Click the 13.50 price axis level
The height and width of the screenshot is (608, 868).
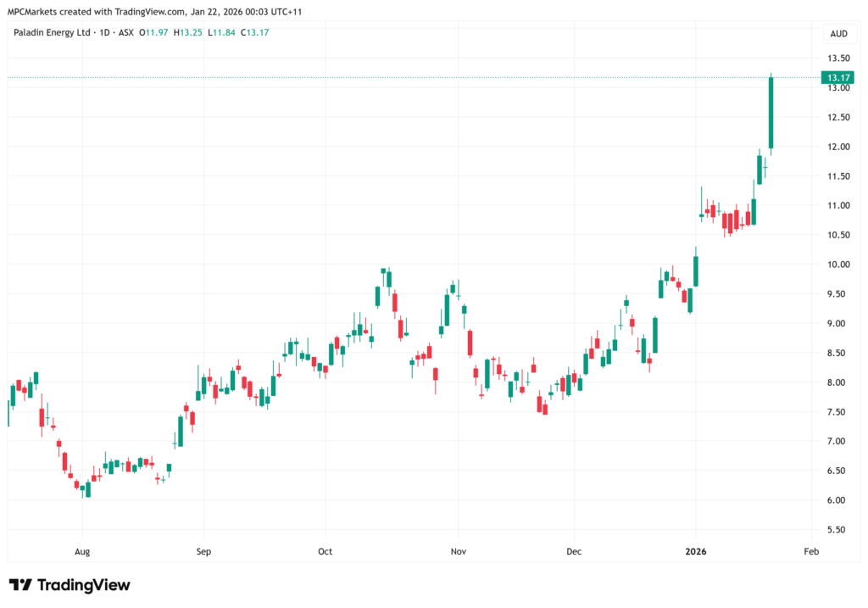838,59
